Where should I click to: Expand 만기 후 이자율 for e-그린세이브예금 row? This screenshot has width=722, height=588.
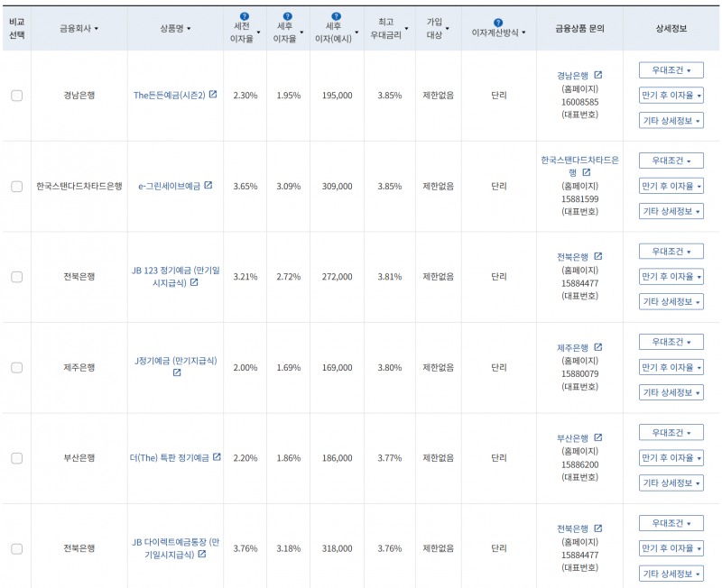point(671,186)
